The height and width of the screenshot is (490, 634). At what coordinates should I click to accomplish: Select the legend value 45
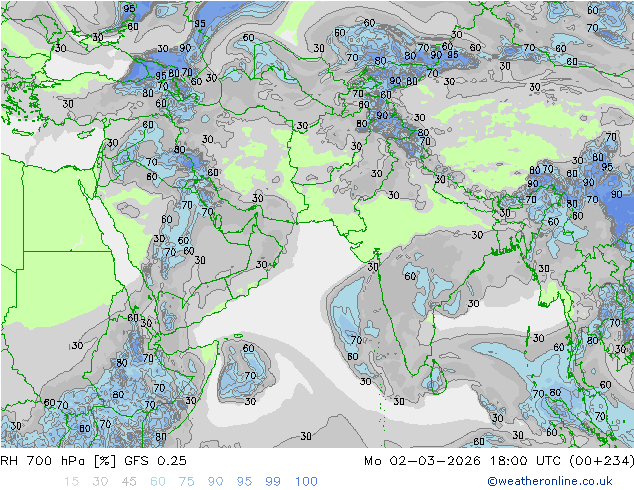click(129, 481)
